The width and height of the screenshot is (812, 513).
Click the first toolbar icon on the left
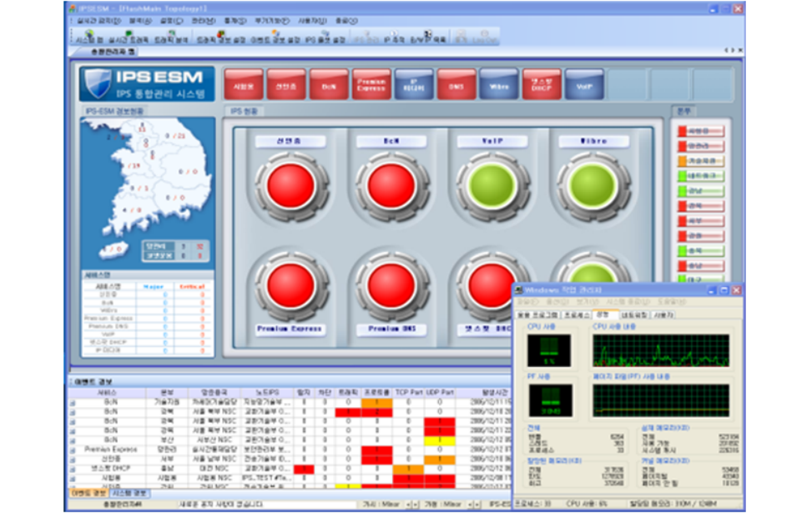(89, 37)
